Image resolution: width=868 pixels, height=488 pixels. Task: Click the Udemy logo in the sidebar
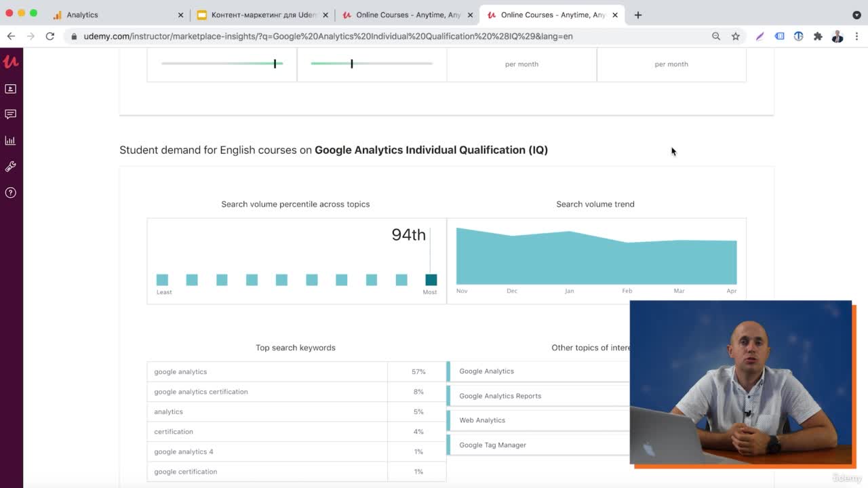[x=10, y=62]
